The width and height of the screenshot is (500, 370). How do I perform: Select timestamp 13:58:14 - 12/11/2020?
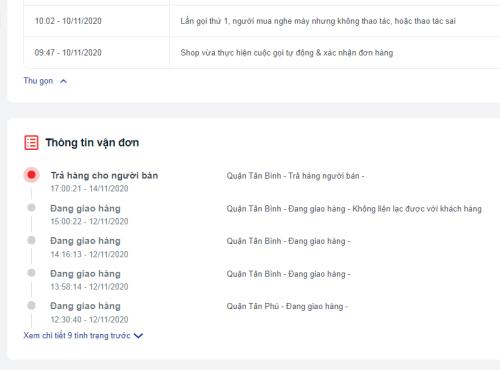[89, 287]
